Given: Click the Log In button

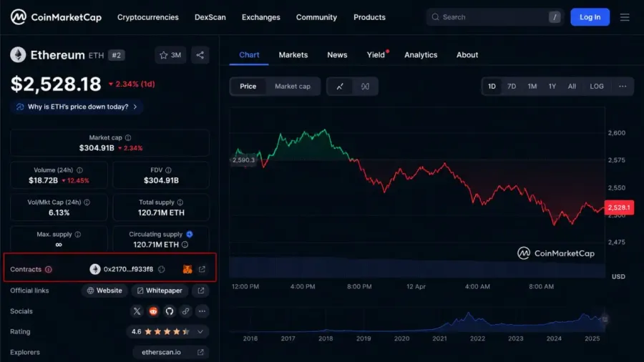Looking at the screenshot, I should pyautogui.click(x=590, y=17).
